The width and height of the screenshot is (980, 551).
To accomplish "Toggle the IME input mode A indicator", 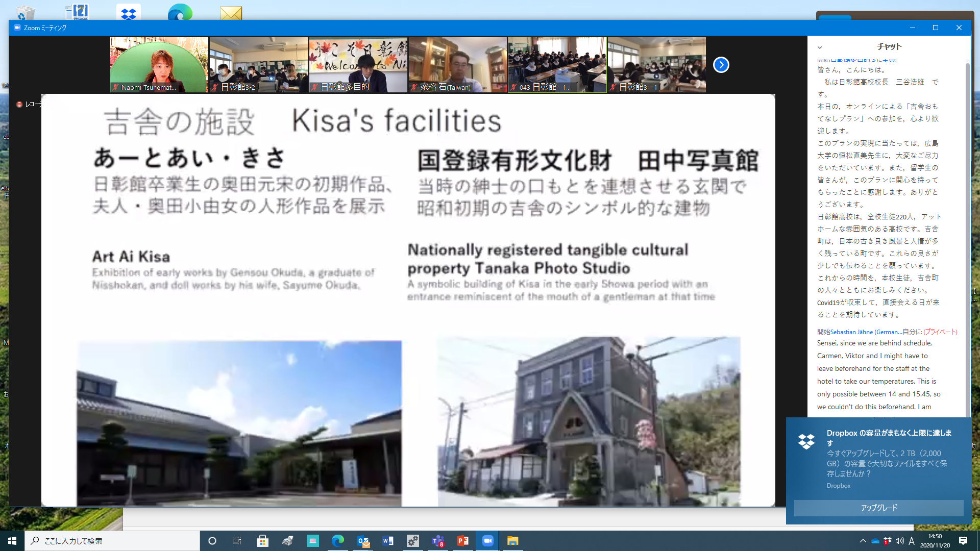I will point(912,541).
